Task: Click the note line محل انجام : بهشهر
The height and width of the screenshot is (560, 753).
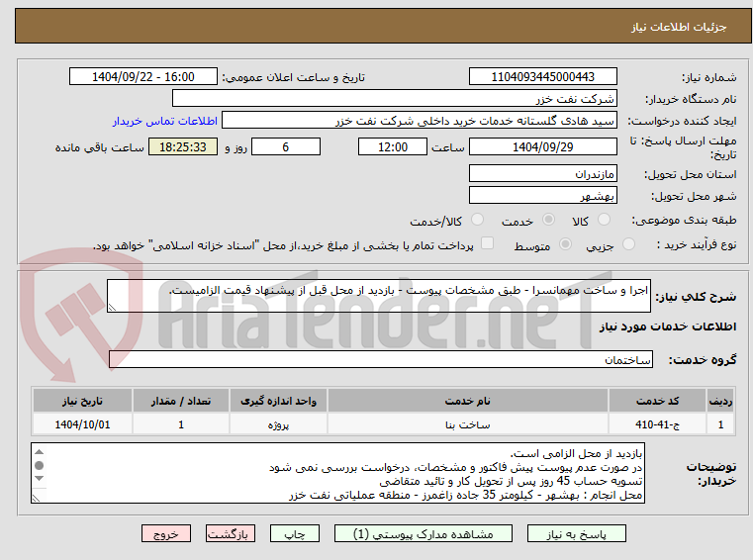Action: 465,495
